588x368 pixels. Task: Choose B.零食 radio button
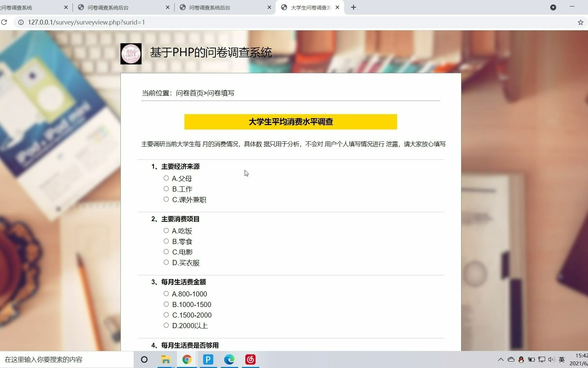(166, 241)
